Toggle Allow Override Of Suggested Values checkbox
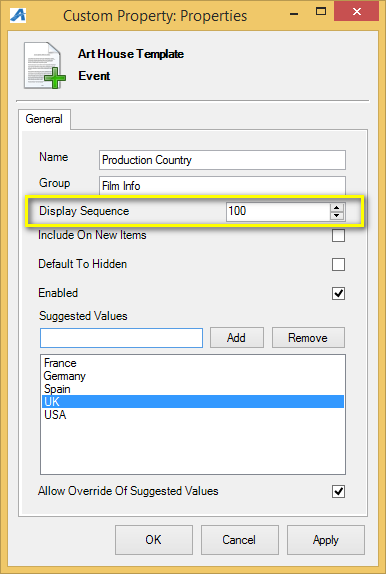 pyautogui.click(x=338, y=491)
